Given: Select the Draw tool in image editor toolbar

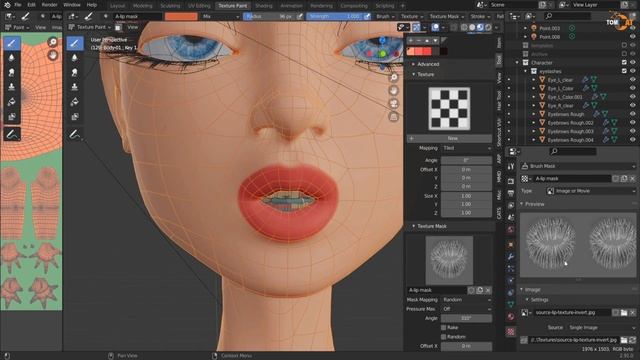Looking at the screenshot, I should coord(11,43).
